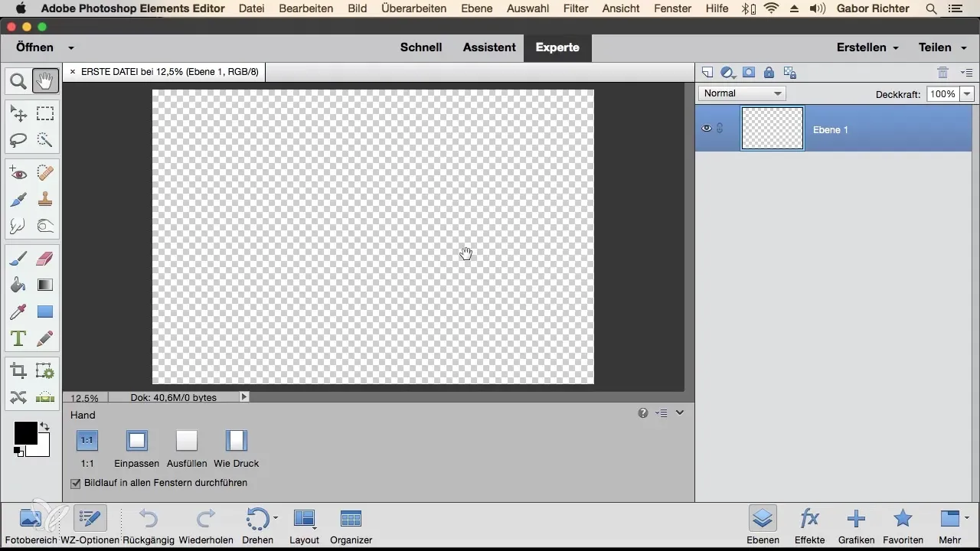The image size is (980, 551).
Task: Select the Recompose tool
Action: [45, 372]
